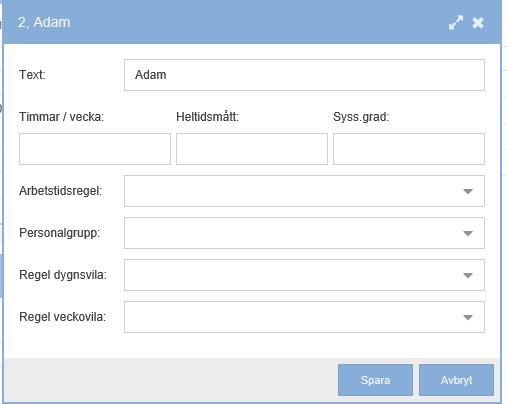
Task: Click the "Timmar / vecka:" label
Action: 61,117
